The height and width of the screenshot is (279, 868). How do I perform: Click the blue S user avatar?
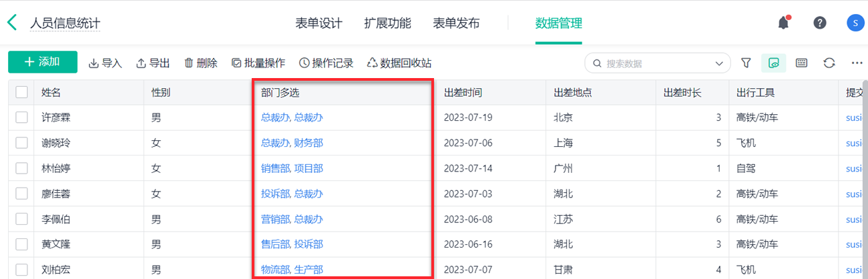point(855,23)
